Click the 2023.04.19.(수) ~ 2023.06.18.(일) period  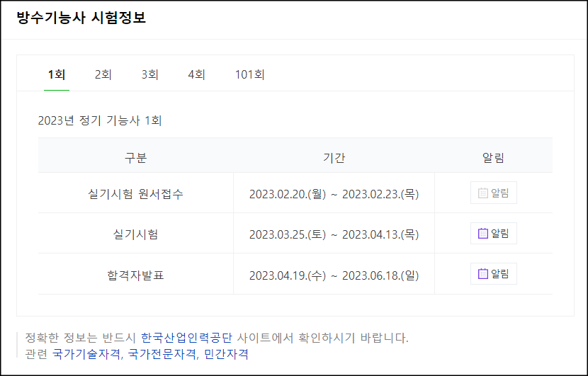click(334, 275)
